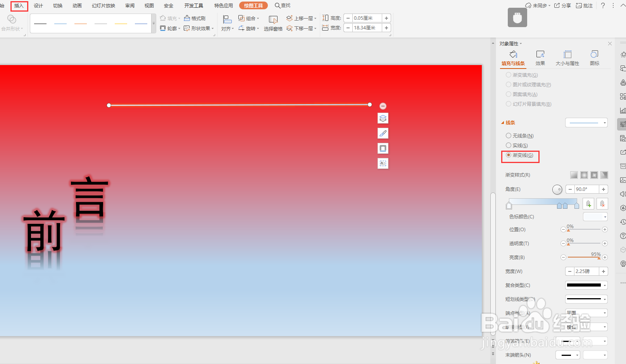Click the layers icon beside the line
The height and width of the screenshot is (364, 626).
[x=383, y=118]
